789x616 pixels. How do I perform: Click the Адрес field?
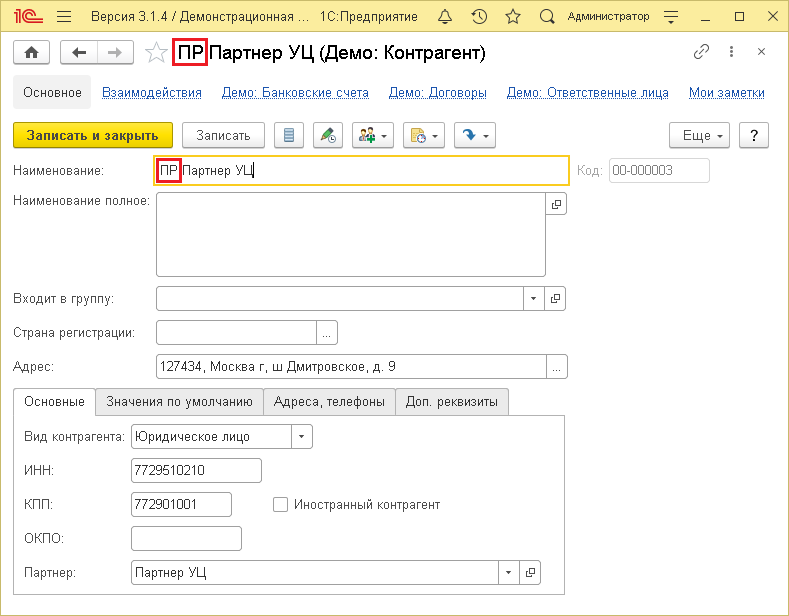[351, 366]
